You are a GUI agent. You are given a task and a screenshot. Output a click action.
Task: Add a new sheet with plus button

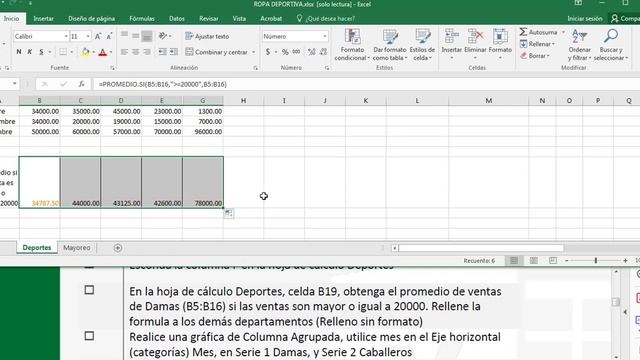pyautogui.click(x=118, y=248)
